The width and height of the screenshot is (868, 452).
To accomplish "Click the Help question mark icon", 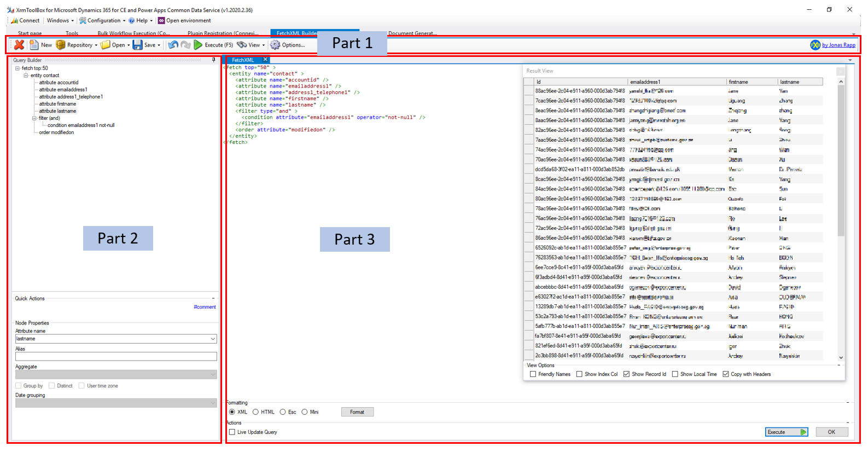I will [x=131, y=20].
